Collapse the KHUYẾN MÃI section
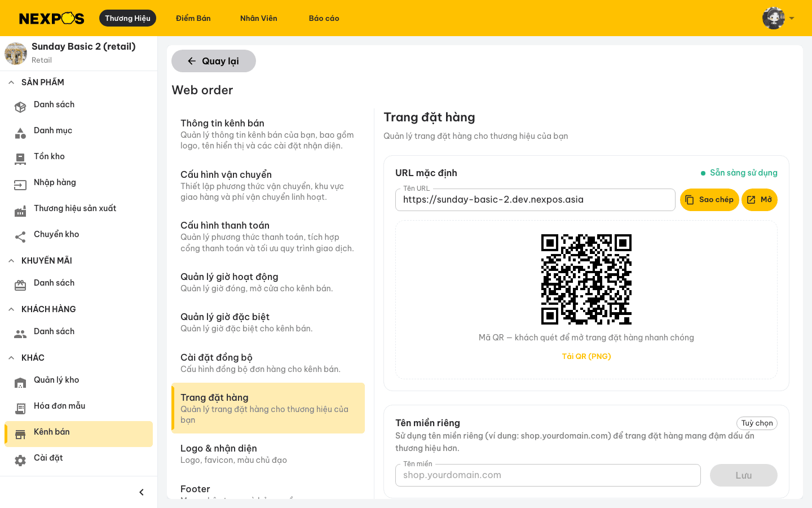Viewport: 812px width, 508px height. 11,261
